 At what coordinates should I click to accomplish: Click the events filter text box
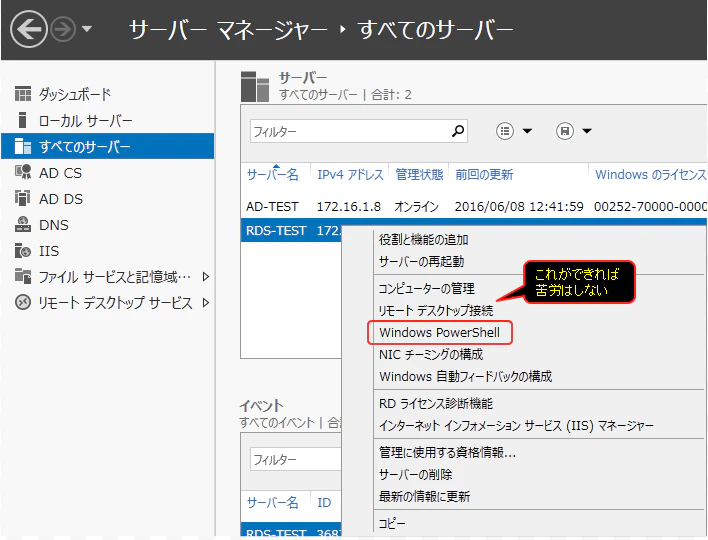click(x=295, y=459)
